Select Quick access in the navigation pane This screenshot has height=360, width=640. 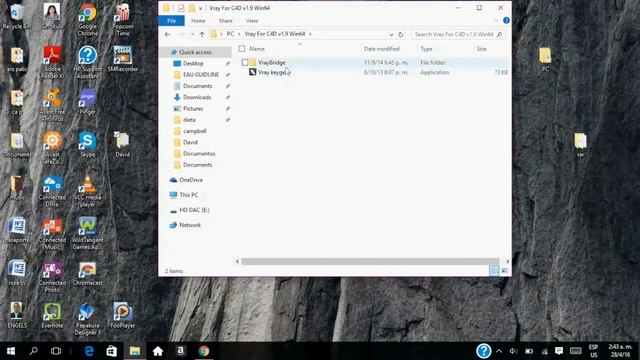pyautogui.click(x=196, y=52)
